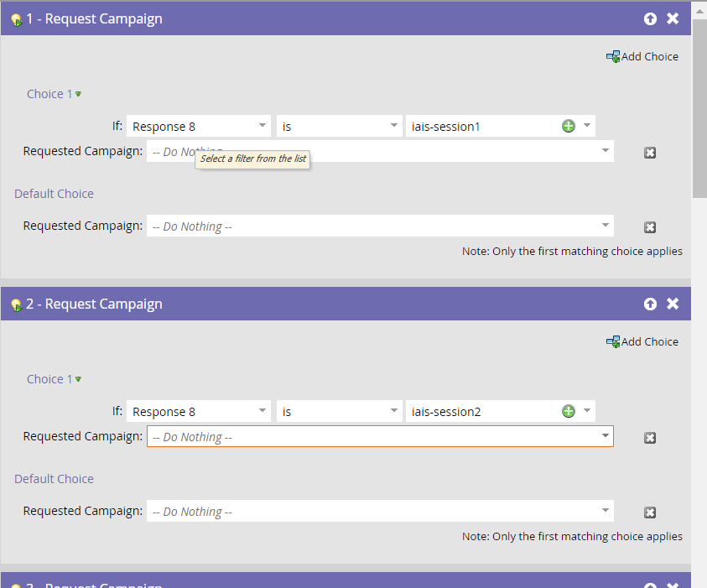Screen dimensions: 707x588
Task: Remove Default Choice in step 1
Action: [650, 226]
